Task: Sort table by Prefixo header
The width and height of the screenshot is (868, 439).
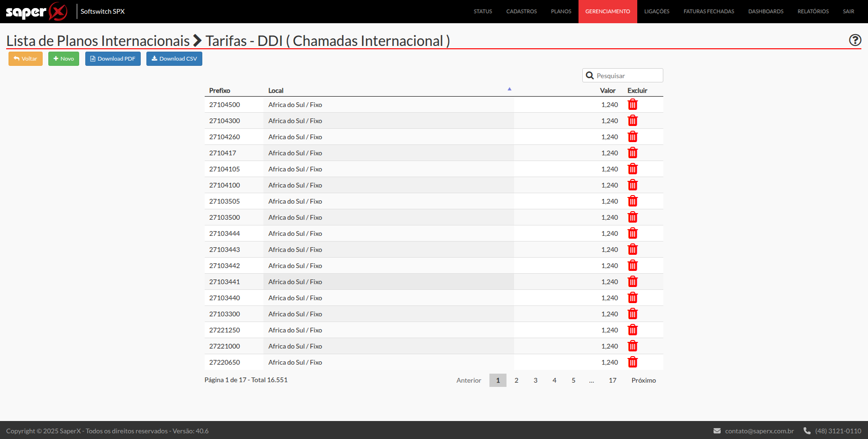Action: (219, 90)
